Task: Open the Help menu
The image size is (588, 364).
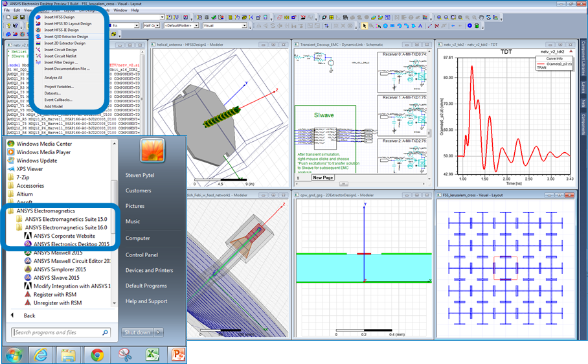Action: 135,10
